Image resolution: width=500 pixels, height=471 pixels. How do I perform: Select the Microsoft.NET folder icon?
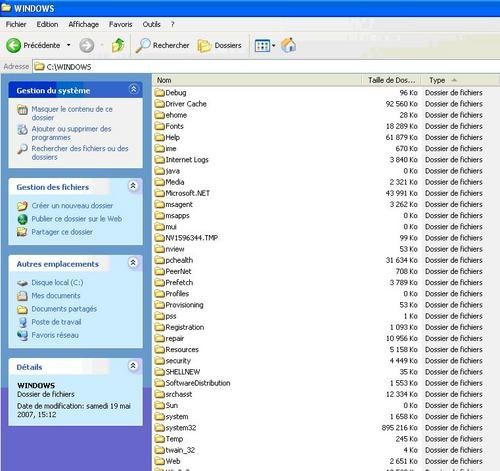coord(160,193)
